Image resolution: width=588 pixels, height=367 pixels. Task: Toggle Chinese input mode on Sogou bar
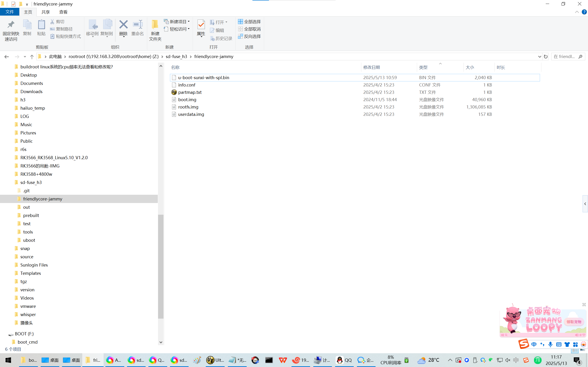pyautogui.click(x=534, y=345)
